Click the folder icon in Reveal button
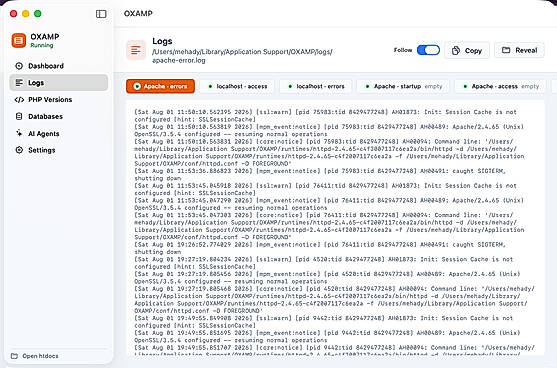The width and height of the screenshot is (557, 368). 506,50
